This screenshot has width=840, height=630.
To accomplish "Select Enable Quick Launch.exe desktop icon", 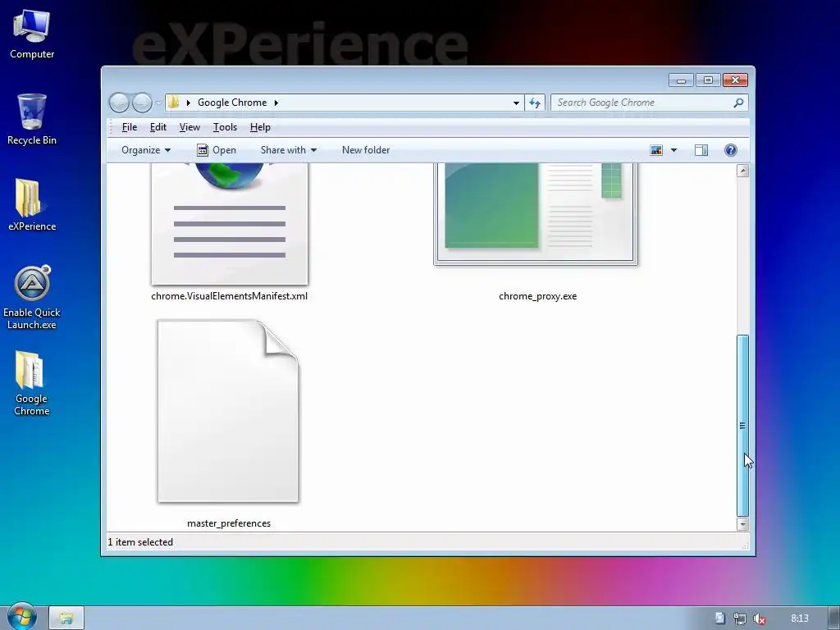I will coord(32,297).
